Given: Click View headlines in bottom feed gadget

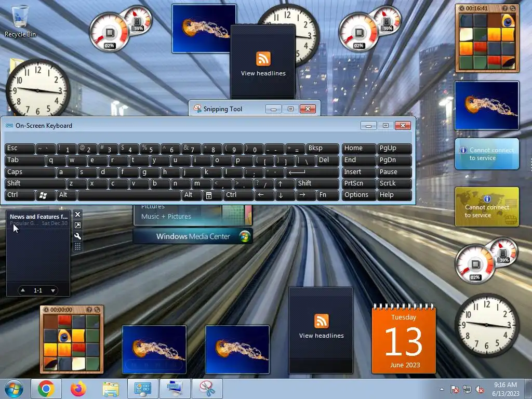Looking at the screenshot, I should click(x=321, y=336).
